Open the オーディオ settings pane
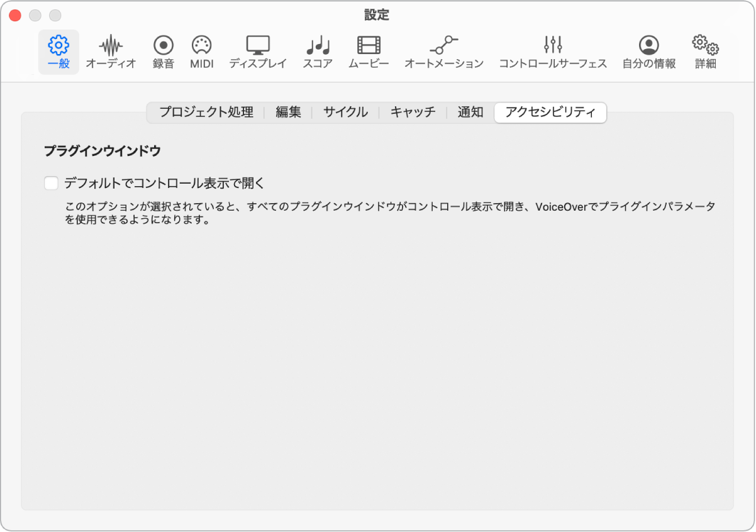The height and width of the screenshot is (532, 756). point(111,50)
